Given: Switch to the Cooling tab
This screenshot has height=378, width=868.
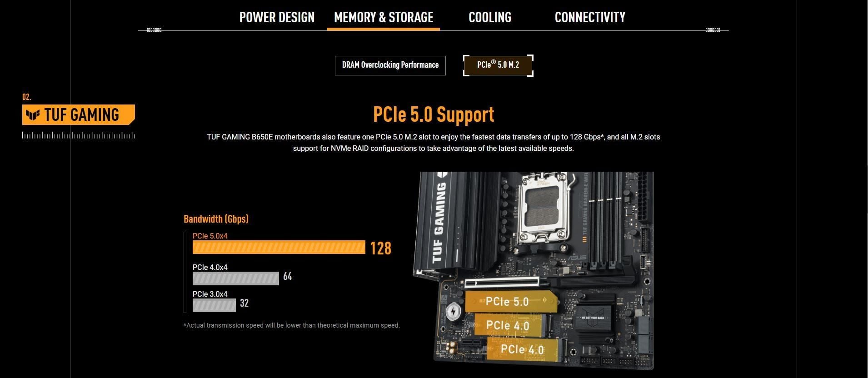Looking at the screenshot, I should [x=490, y=17].
